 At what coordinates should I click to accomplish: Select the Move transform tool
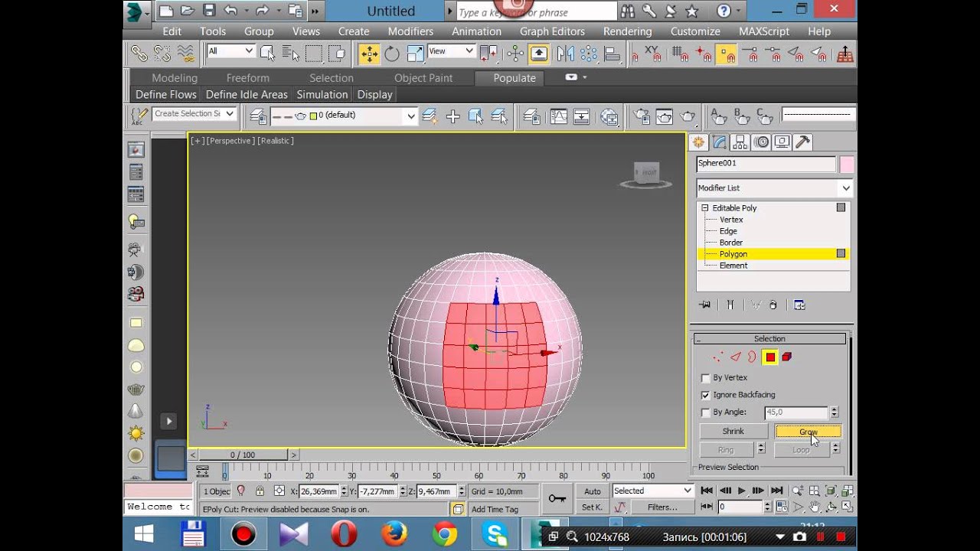point(369,54)
